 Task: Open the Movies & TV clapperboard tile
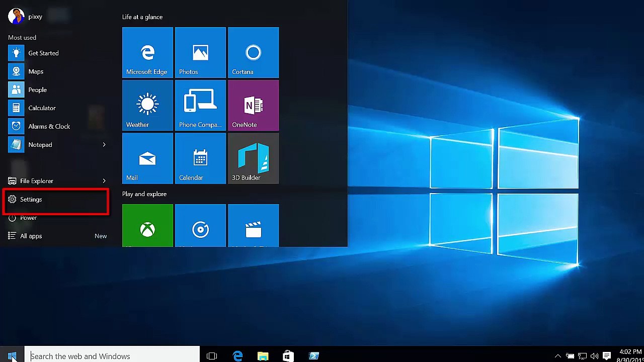[x=253, y=226]
